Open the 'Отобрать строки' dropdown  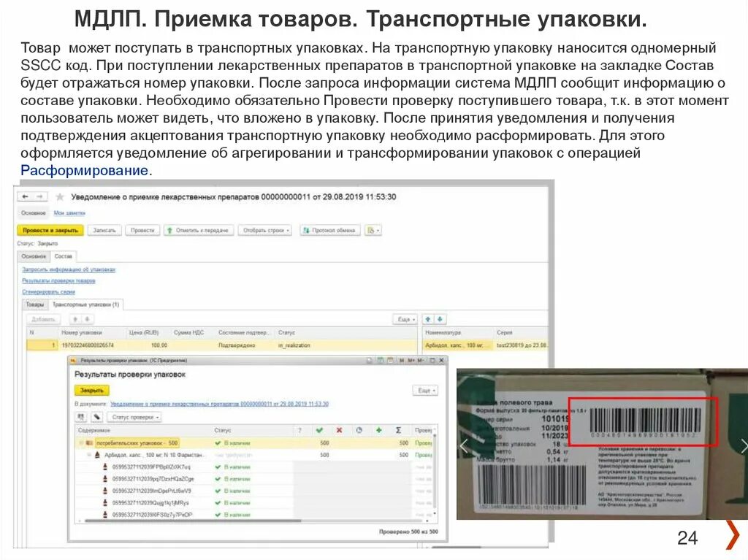pyautogui.click(x=266, y=231)
